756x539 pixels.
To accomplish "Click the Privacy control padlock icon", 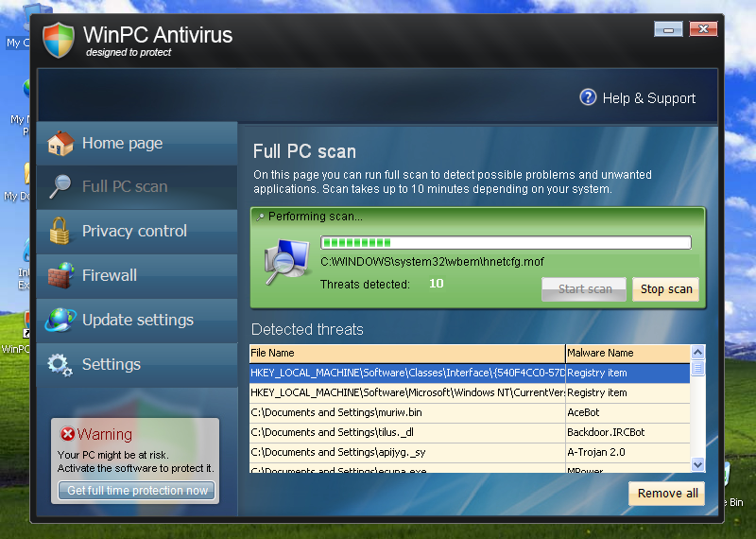I will click(60, 231).
